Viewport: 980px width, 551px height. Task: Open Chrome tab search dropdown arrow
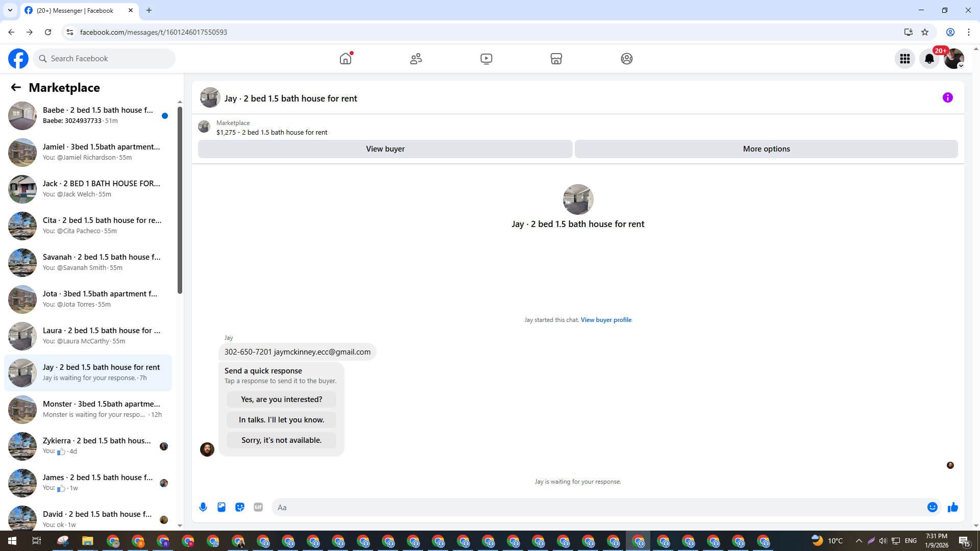click(x=10, y=10)
